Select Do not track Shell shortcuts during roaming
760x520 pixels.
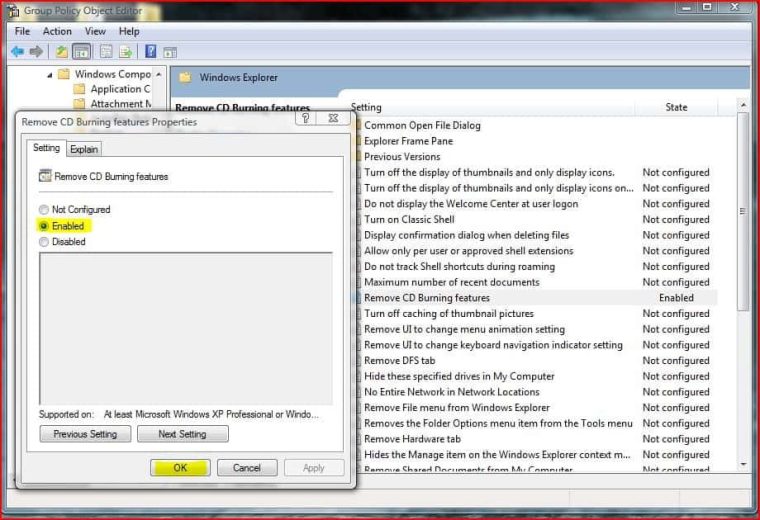click(x=459, y=267)
